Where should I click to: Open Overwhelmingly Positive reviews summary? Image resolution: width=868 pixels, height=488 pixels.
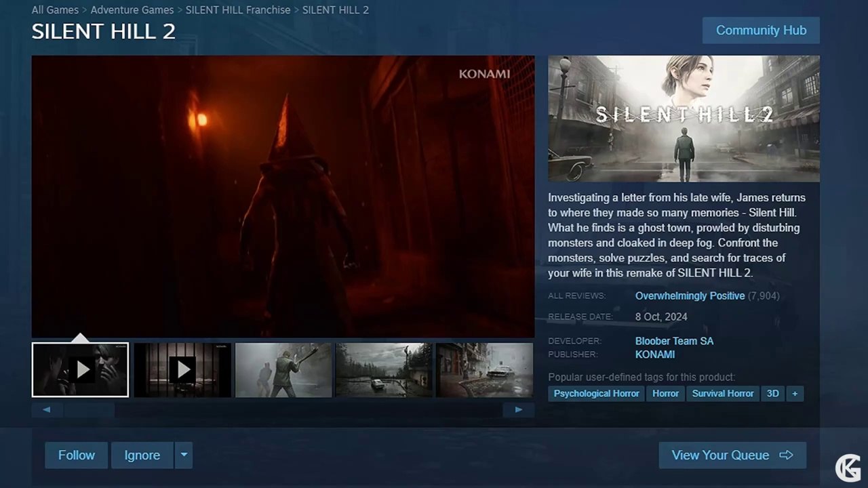[690, 296]
